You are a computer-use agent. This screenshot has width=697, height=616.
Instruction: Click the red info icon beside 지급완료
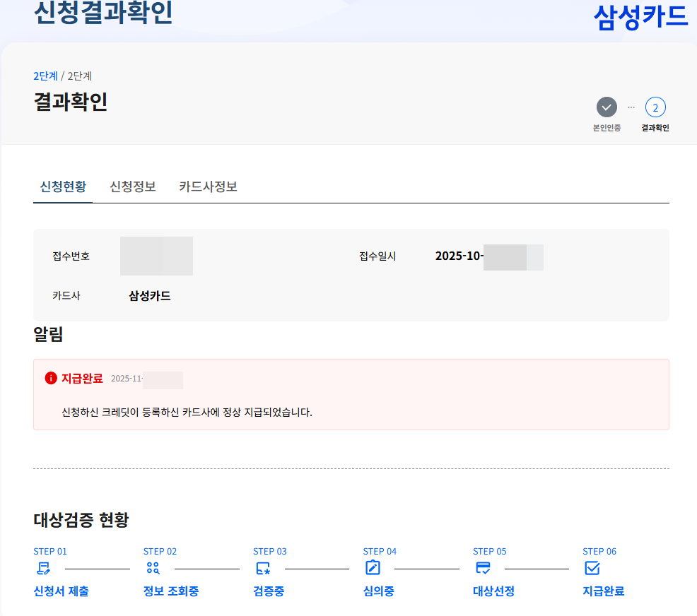pyautogui.click(x=49, y=377)
